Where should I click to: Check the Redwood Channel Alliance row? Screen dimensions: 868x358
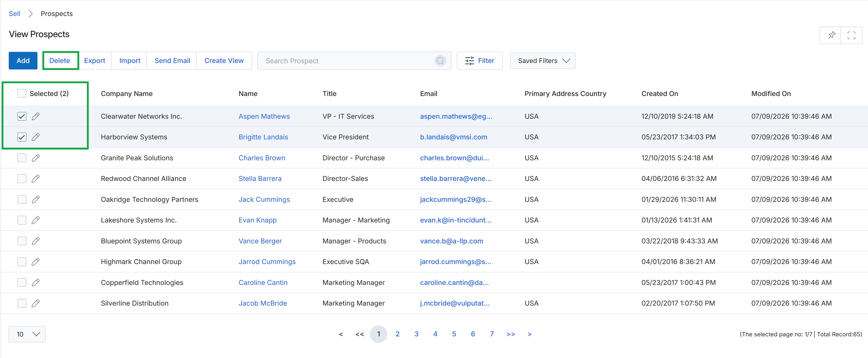point(22,179)
